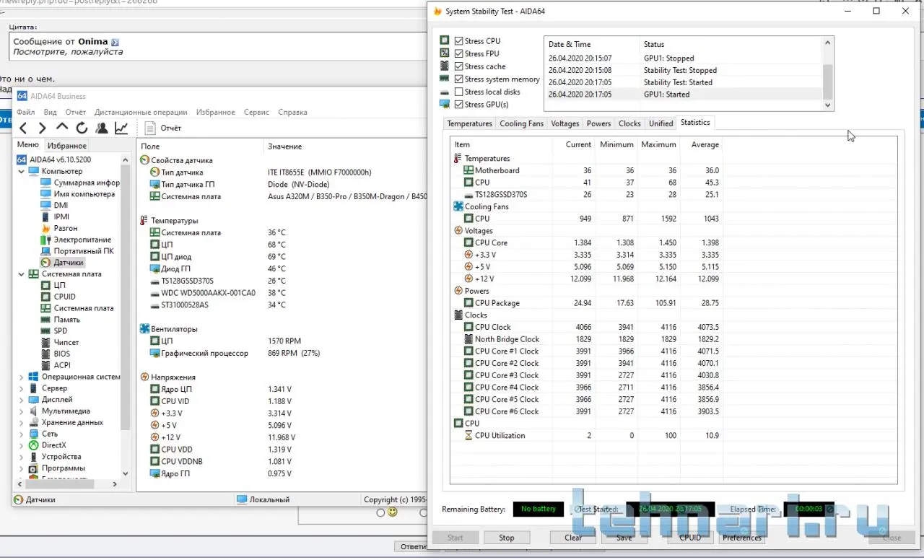Expand the Операционная система tree node
The height and width of the screenshot is (560, 924).
pyautogui.click(x=21, y=377)
